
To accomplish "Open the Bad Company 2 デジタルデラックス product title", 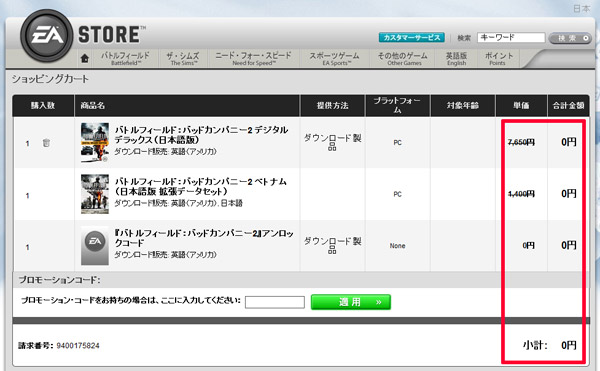I will coord(201,135).
